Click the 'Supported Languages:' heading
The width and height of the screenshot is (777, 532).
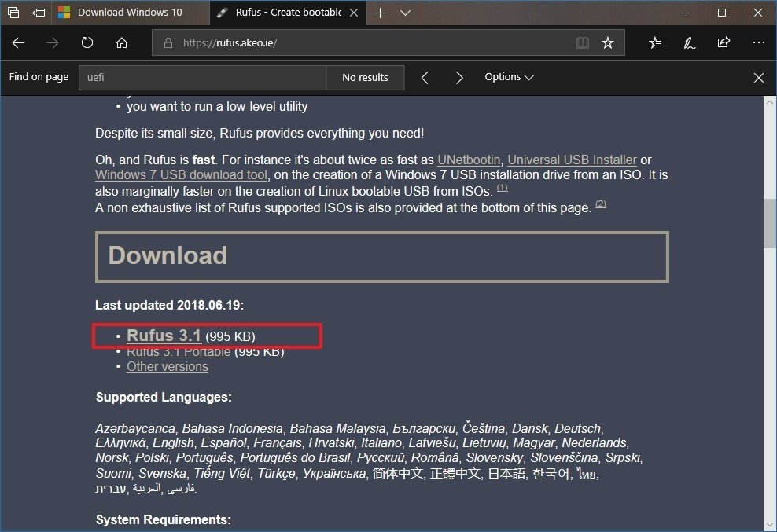(x=164, y=398)
